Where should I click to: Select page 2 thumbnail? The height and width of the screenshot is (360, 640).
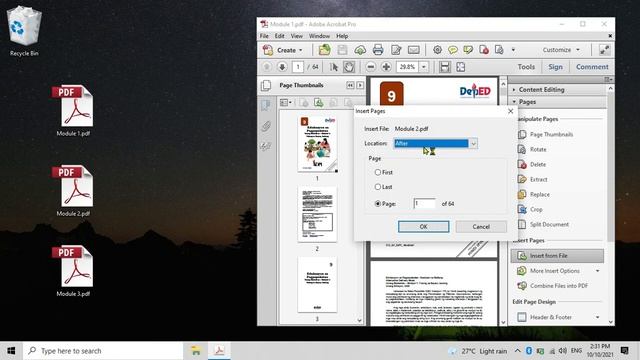[317, 215]
